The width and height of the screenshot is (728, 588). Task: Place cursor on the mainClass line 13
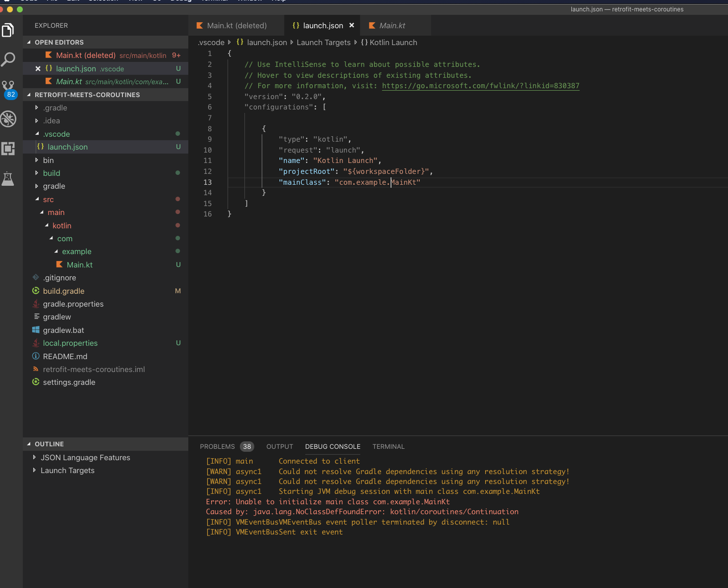349,182
